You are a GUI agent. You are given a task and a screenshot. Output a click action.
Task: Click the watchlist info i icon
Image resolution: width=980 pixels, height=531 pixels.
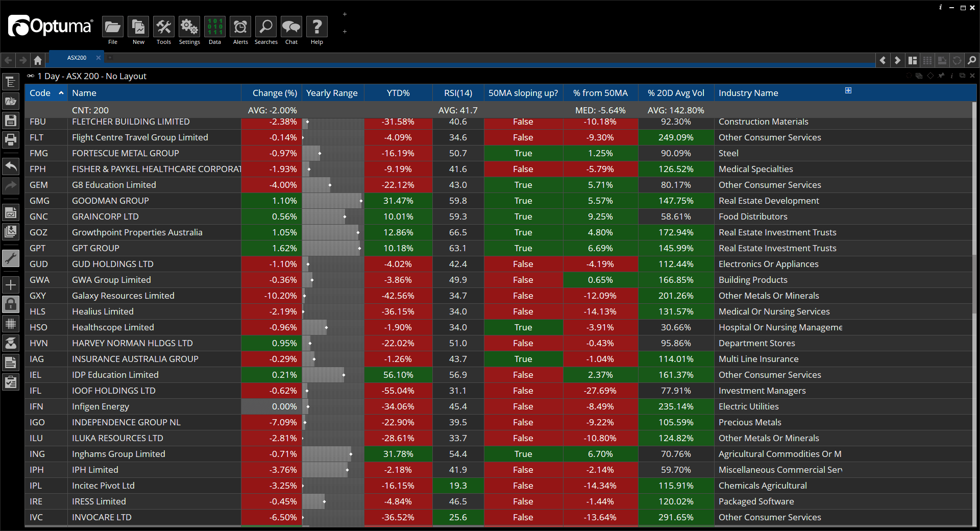coord(951,76)
